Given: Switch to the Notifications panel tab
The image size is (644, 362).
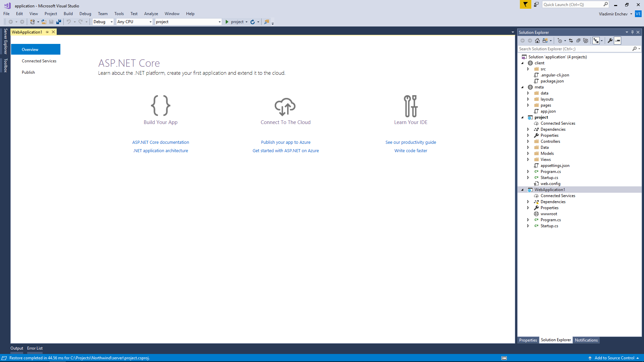Looking at the screenshot, I should tap(586, 340).
